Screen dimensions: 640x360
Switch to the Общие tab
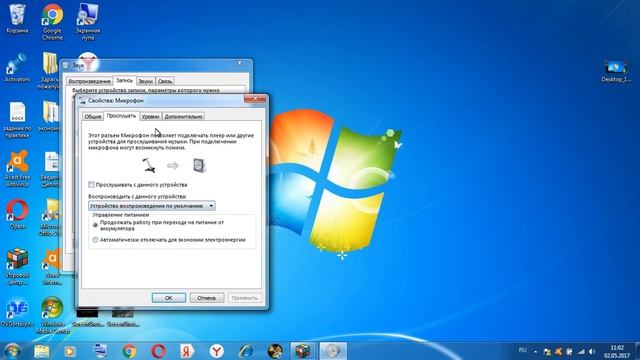point(93,116)
